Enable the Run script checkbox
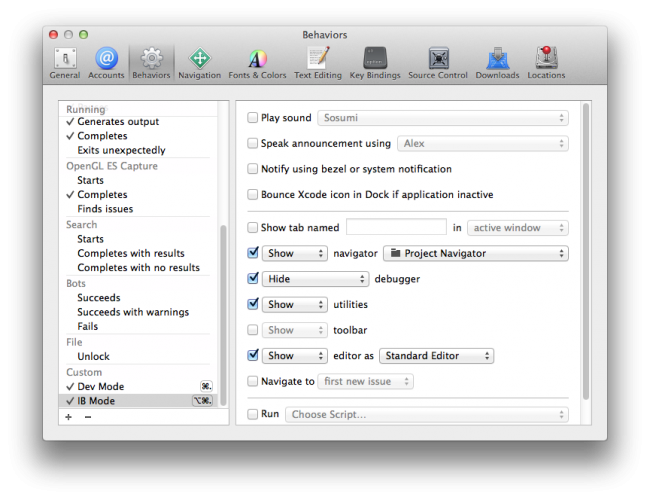 (x=252, y=414)
